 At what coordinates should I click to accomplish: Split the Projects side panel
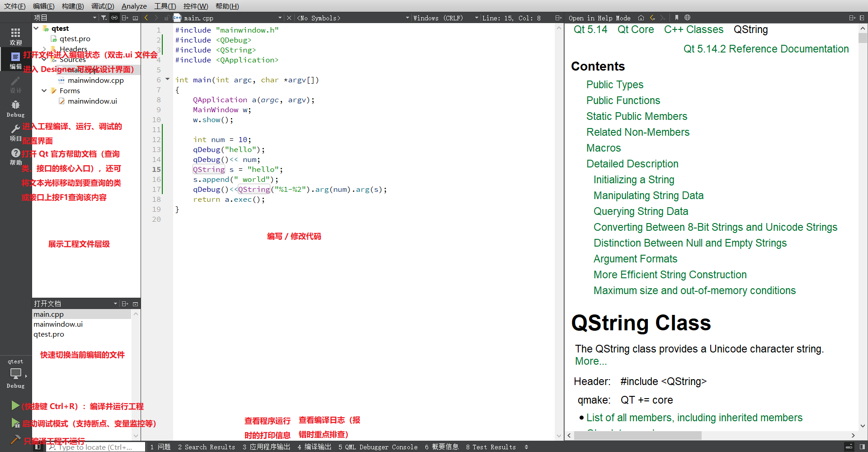click(x=125, y=18)
